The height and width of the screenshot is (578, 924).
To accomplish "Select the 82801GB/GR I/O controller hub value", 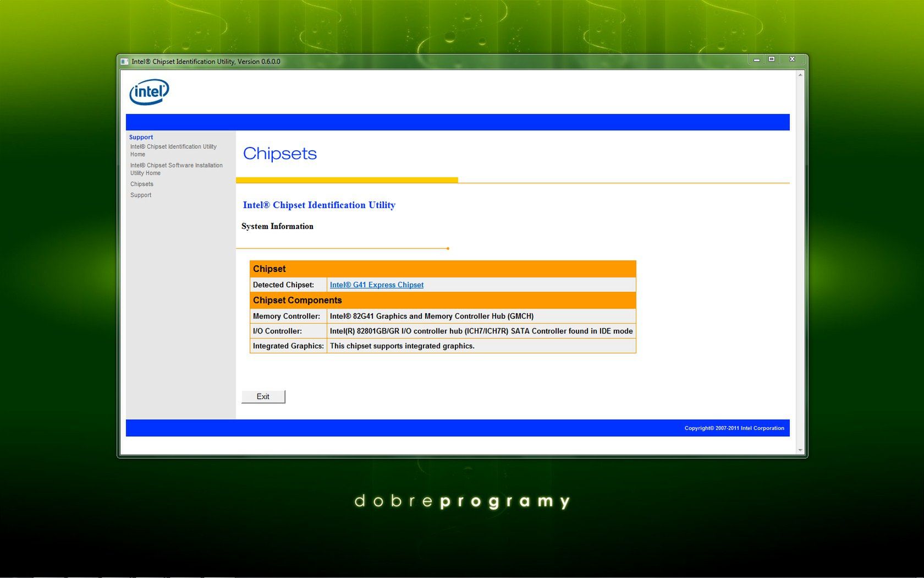I will [481, 331].
